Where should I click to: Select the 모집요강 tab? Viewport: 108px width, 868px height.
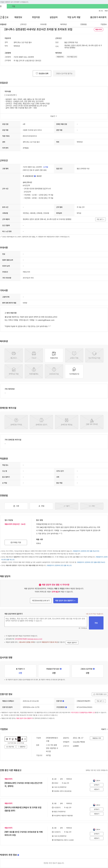tap(3, 24)
